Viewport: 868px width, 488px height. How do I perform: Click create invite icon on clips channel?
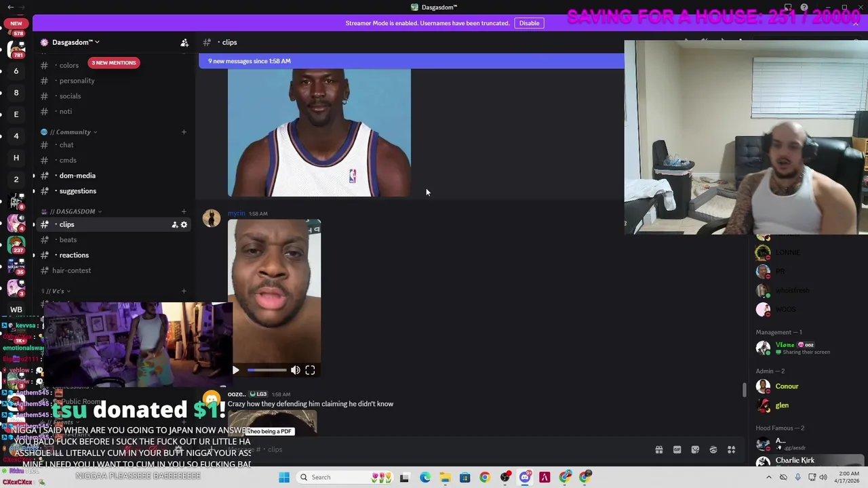(x=174, y=225)
